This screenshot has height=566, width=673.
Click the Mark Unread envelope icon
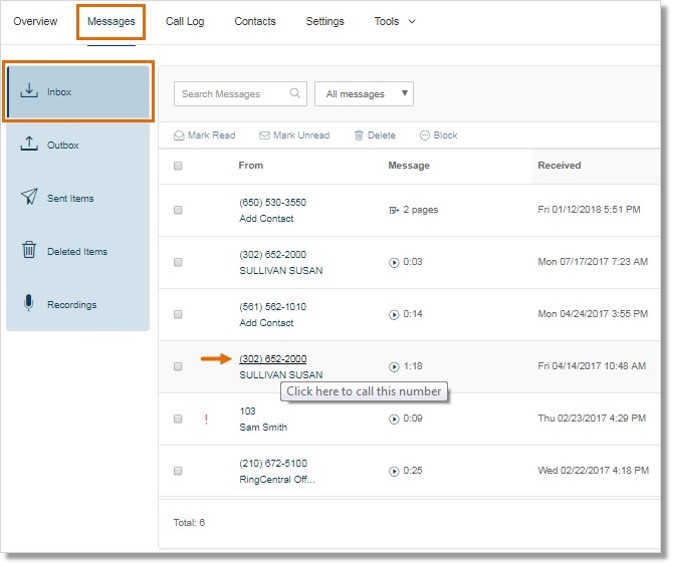point(264,136)
